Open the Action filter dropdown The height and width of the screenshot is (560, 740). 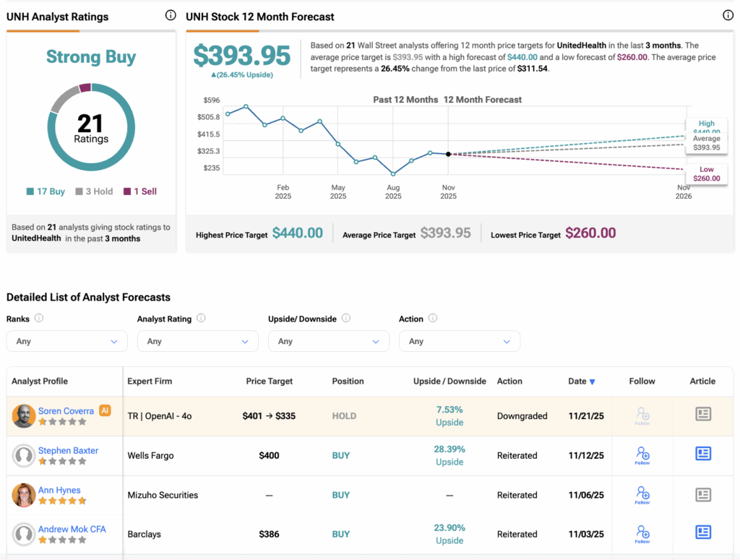tap(459, 341)
